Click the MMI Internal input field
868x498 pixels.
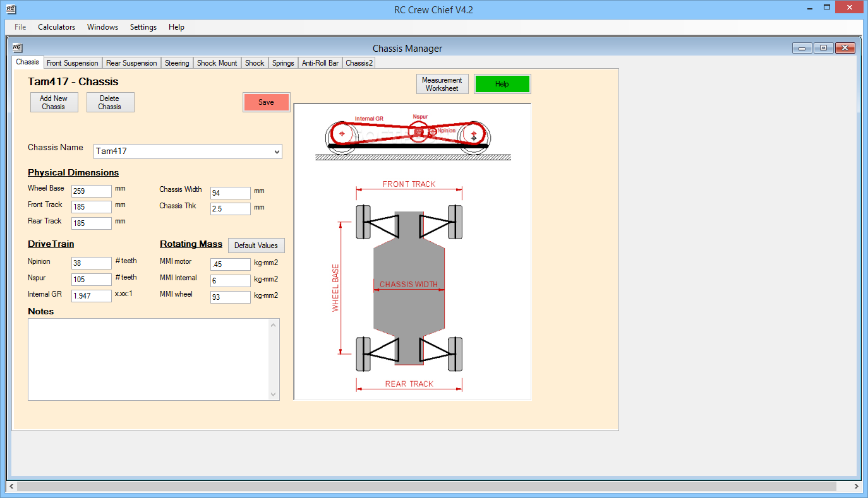coord(231,281)
